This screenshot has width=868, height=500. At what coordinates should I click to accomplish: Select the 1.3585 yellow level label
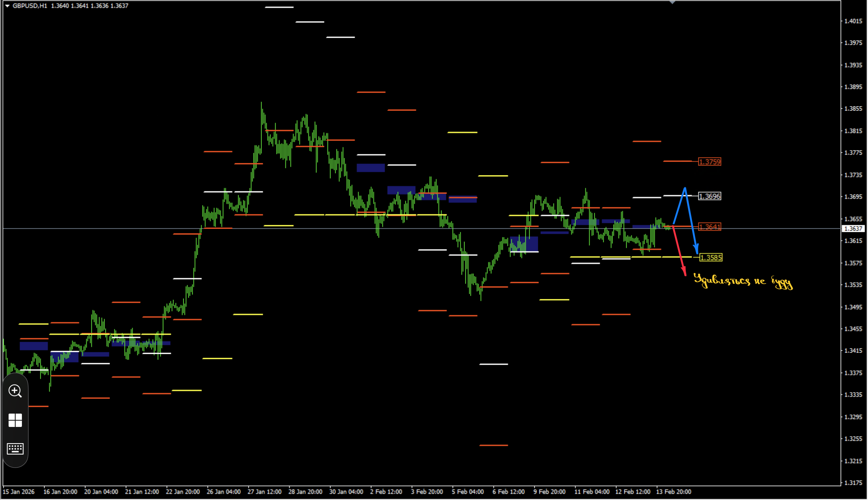pyautogui.click(x=711, y=258)
